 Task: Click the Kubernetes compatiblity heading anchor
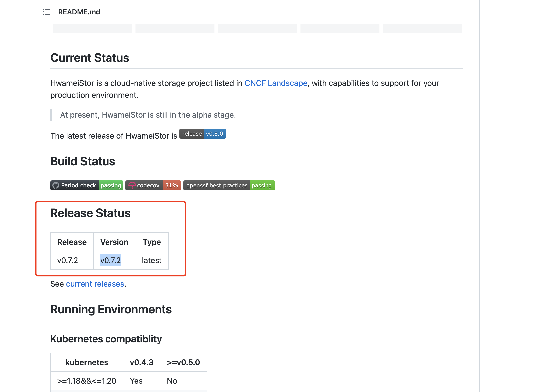[106, 339]
